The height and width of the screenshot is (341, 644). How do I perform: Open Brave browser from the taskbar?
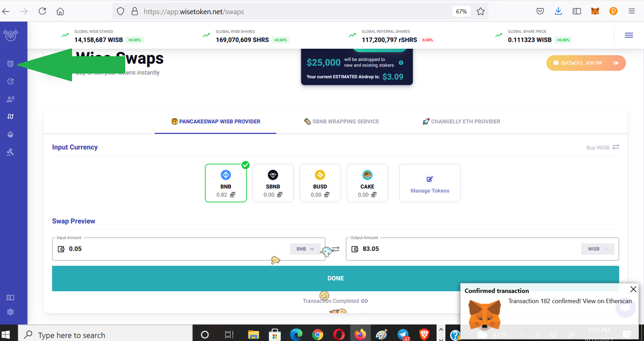(424, 335)
